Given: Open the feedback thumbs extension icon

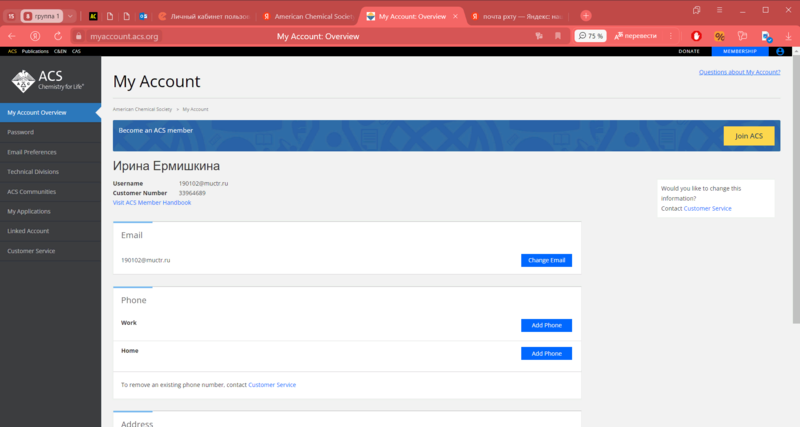Looking at the screenshot, I should coord(742,36).
